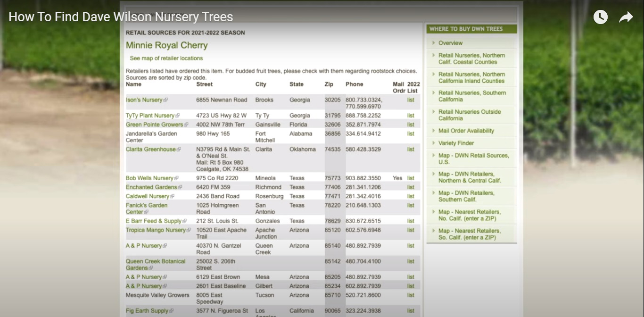Screen dimensions: 644x317
Task: Select Retail Nurseries, Northern Calif. Coastal Counties
Action: pos(471,58)
